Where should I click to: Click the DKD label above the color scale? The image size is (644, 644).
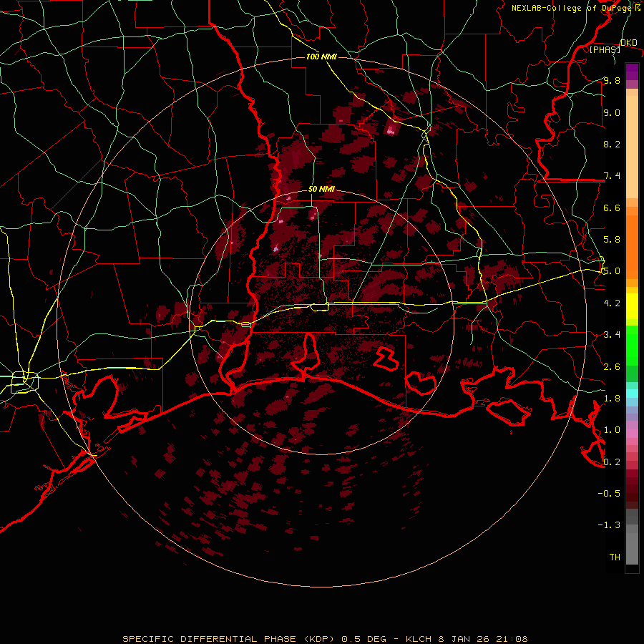point(629,43)
